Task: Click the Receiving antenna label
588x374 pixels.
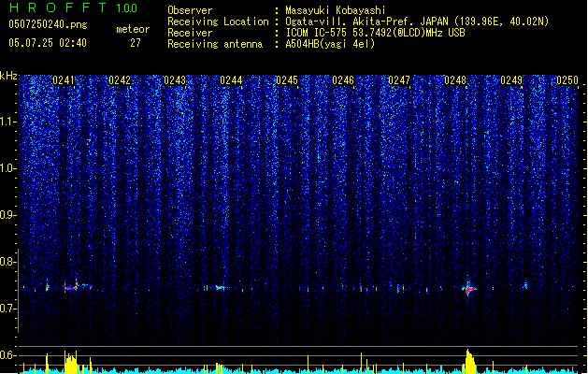Action: tap(215, 44)
